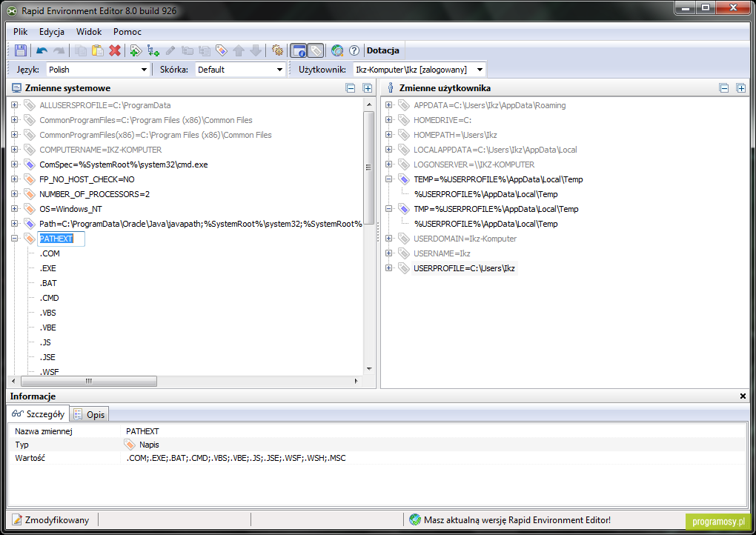
Task: Click the Save (floppy disk) toolbar icon
Action: (20, 50)
